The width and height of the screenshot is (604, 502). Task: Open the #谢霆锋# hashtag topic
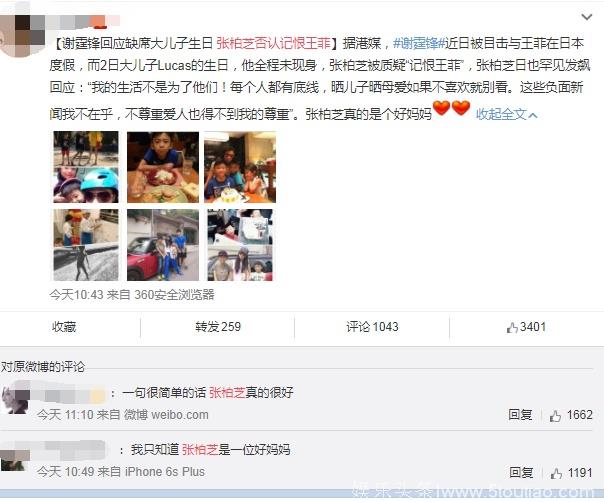[x=419, y=44]
